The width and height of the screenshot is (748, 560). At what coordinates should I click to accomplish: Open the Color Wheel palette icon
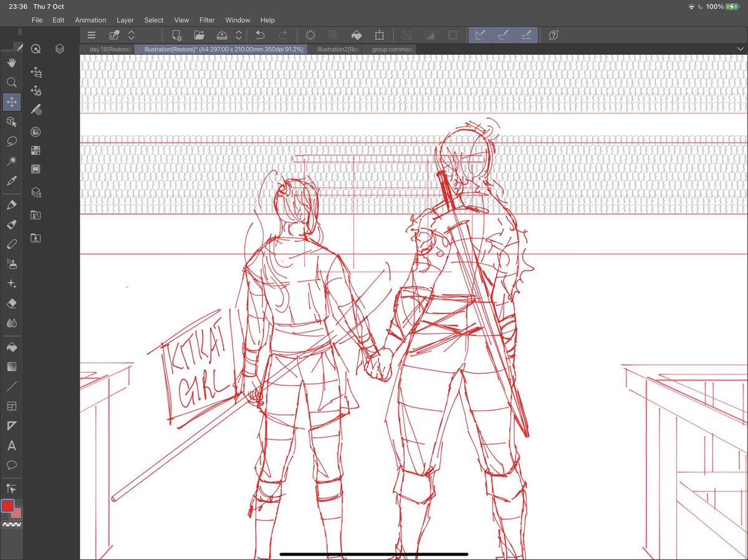point(36,132)
